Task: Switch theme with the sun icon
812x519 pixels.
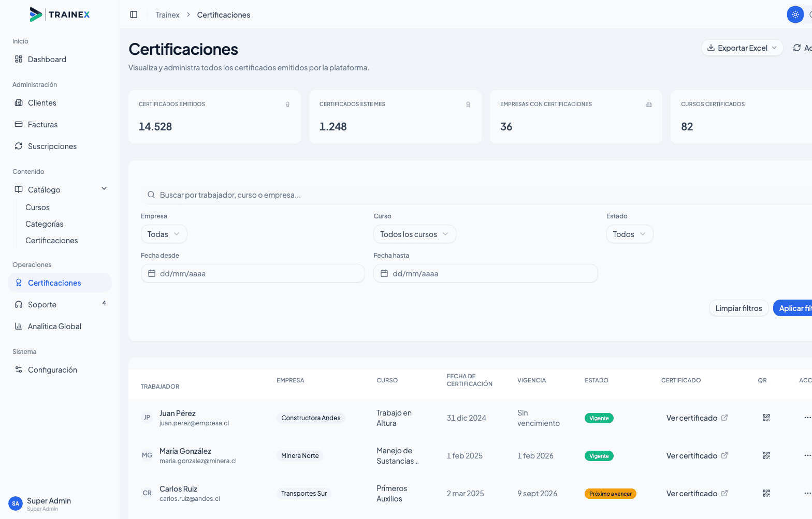Action: point(795,14)
